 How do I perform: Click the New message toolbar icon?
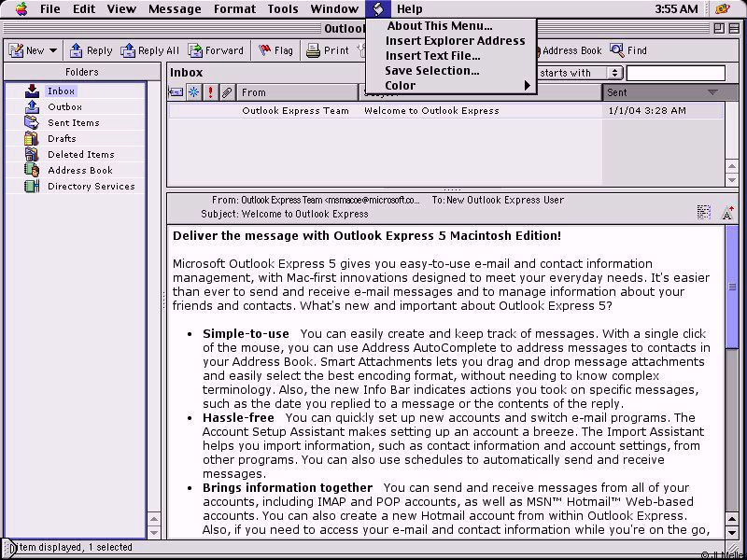[x=16, y=50]
